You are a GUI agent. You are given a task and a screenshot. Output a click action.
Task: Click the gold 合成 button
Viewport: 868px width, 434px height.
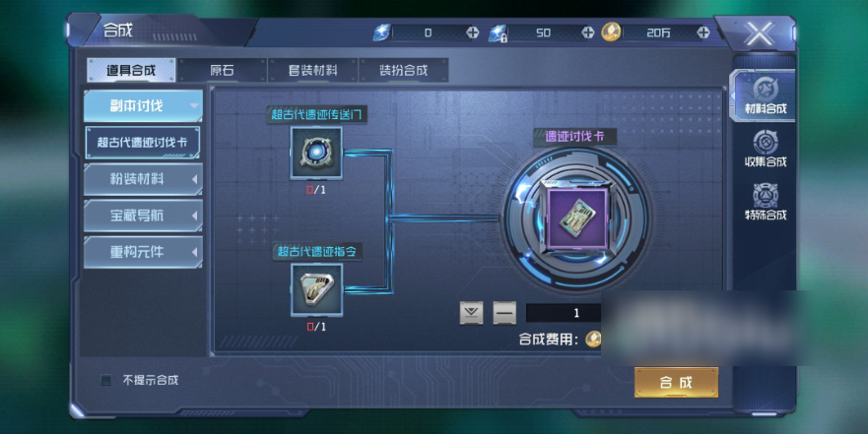click(x=676, y=382)
